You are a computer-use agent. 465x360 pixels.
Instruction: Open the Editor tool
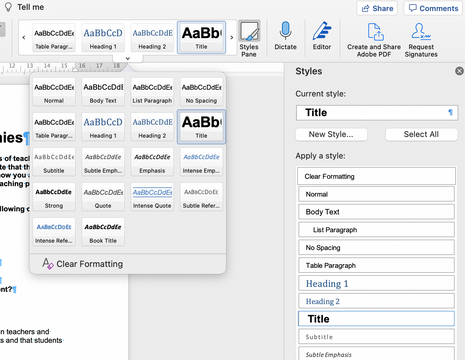tap(322, 36)
